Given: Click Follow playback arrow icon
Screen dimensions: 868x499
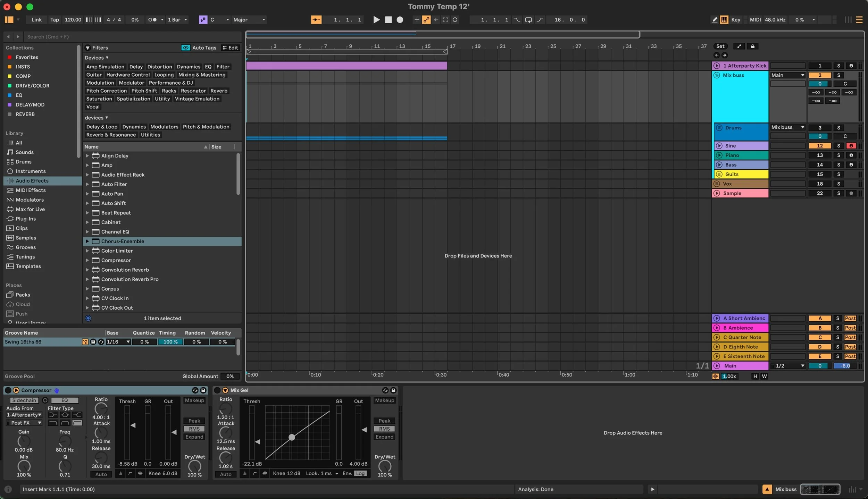Looking at the screenshot, I should [x=316, y=20].
